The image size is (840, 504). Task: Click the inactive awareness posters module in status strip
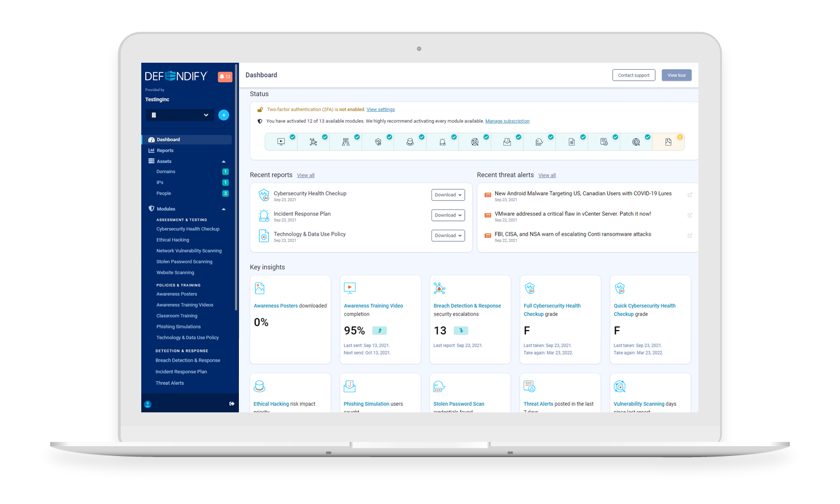click(668, 142)
